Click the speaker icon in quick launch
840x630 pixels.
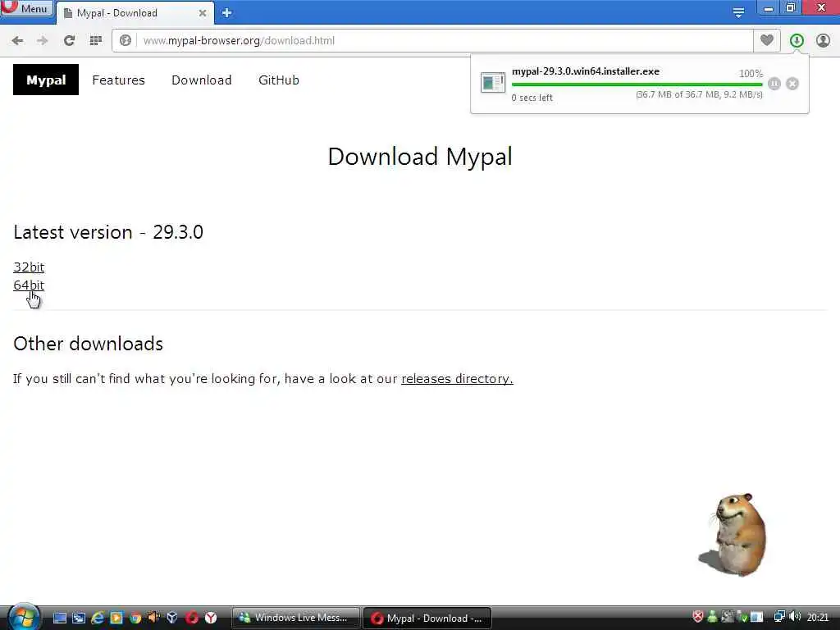tap(153, 618)
